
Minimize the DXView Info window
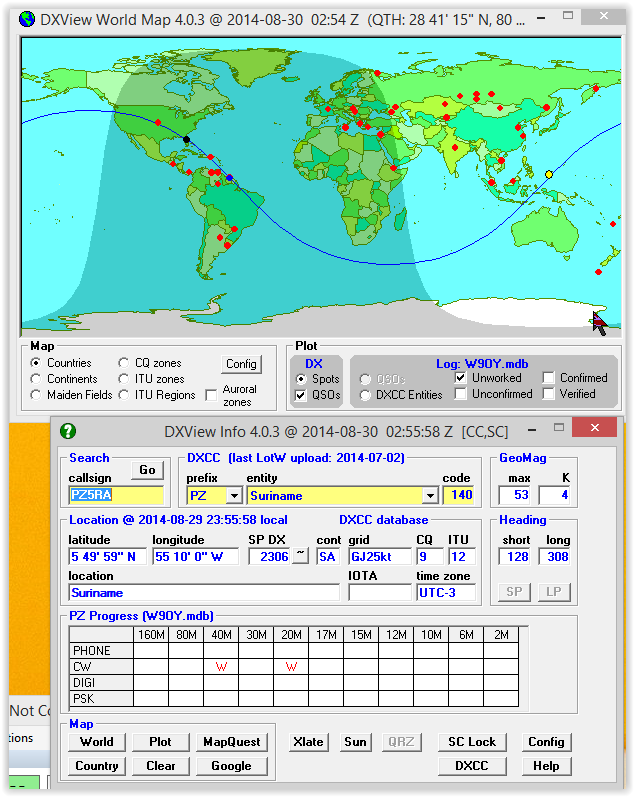(x=532, y=430)
